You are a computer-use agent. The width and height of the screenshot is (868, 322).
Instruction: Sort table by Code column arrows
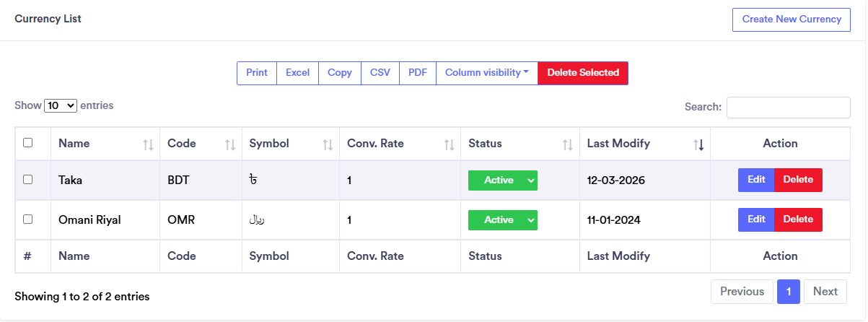click(230, 144)
